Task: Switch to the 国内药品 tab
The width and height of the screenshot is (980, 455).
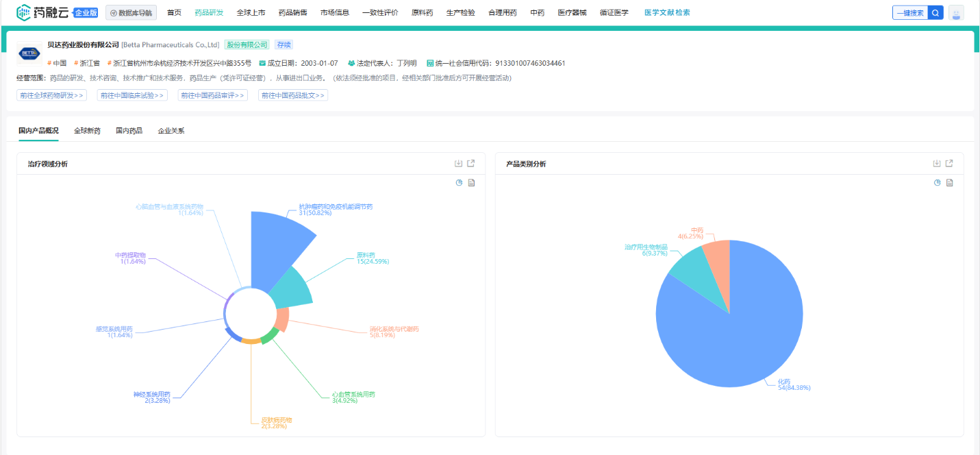Action: pyautogui.click(x=129, y=130)
